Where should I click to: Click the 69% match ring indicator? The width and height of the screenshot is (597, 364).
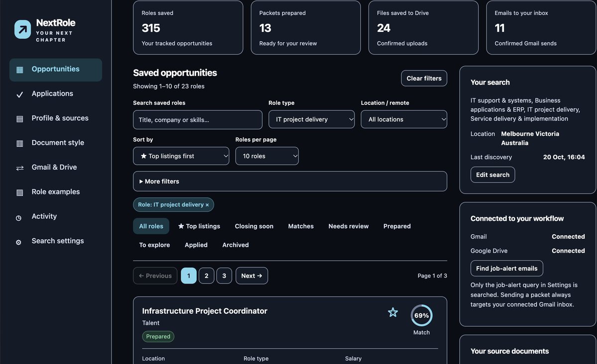tap(421, 315)
